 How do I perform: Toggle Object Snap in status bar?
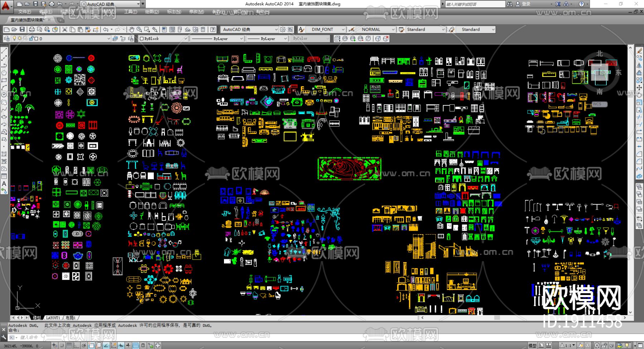(92, 345)
